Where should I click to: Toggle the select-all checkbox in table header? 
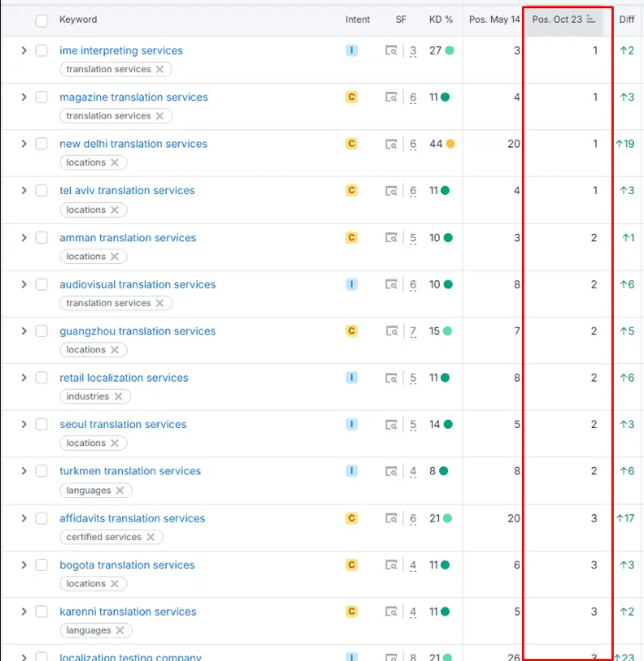[x=42, y=21]
